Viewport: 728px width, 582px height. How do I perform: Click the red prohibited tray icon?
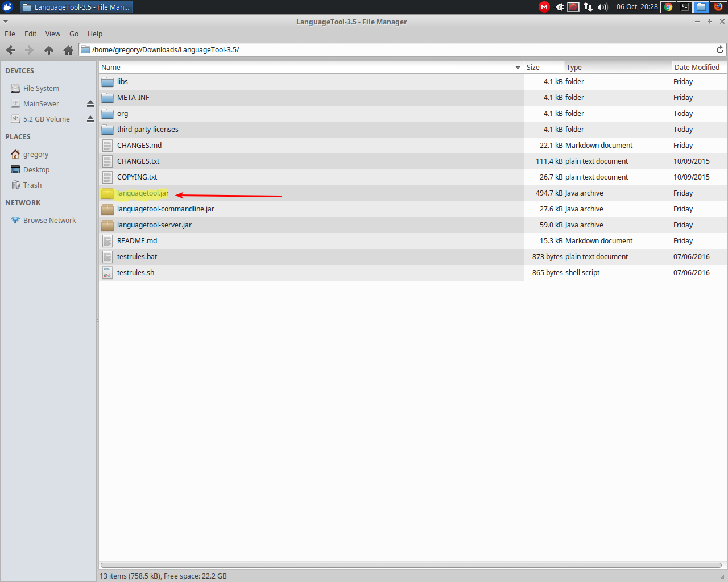point(573,7)
